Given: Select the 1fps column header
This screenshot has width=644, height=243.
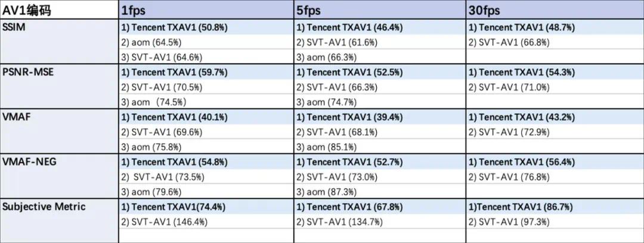Looking at the screenshot, I should pos(132,11).
